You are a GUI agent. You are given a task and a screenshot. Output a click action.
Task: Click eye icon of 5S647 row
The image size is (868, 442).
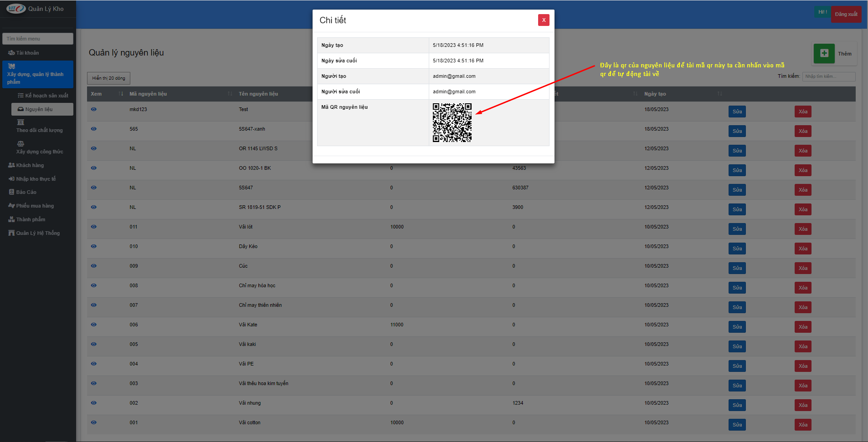[x=94, y=188]
